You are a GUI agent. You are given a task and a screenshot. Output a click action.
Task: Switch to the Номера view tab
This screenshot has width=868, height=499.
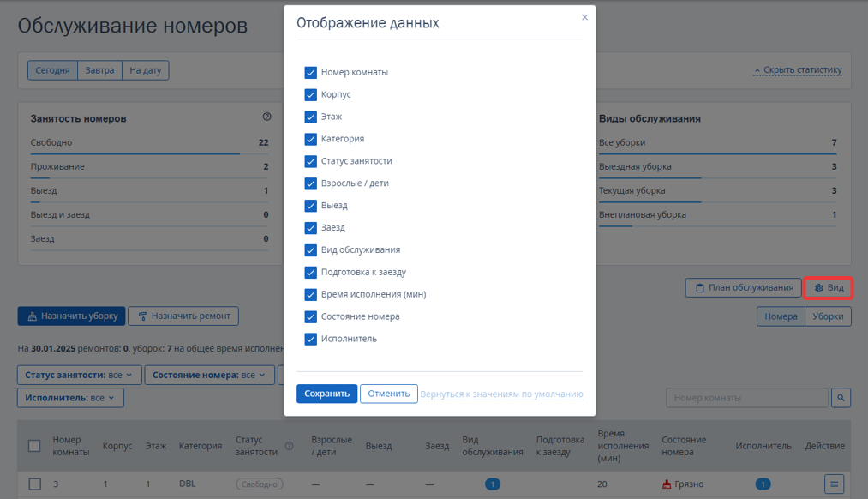point(781,316)
